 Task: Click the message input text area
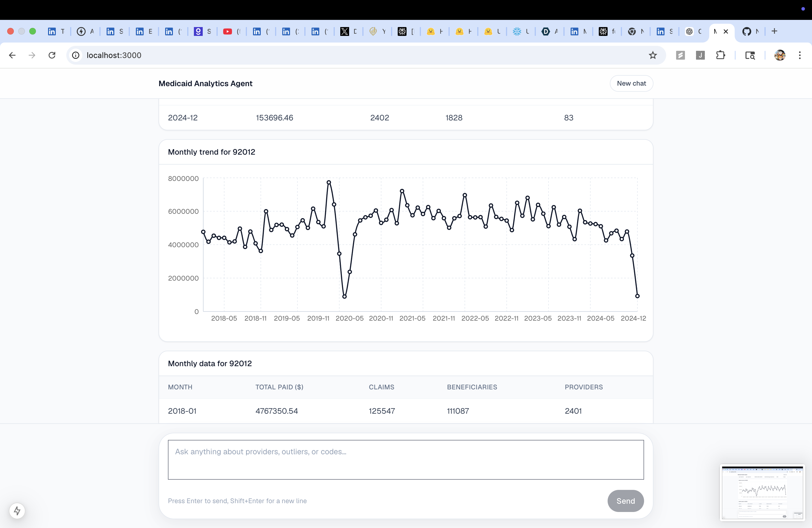click(x=406, y=460)
